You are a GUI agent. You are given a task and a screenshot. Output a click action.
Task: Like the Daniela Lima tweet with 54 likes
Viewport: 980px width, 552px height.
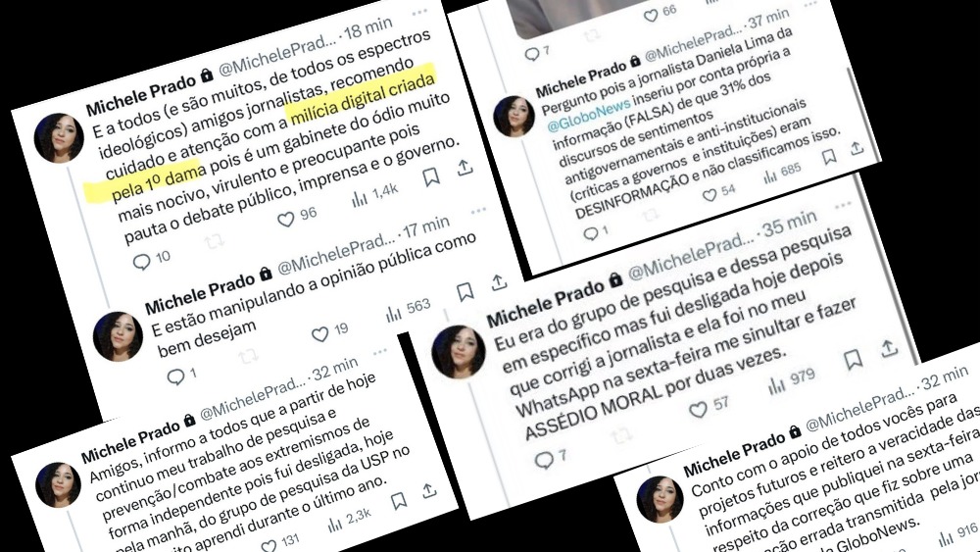[710, 196]
